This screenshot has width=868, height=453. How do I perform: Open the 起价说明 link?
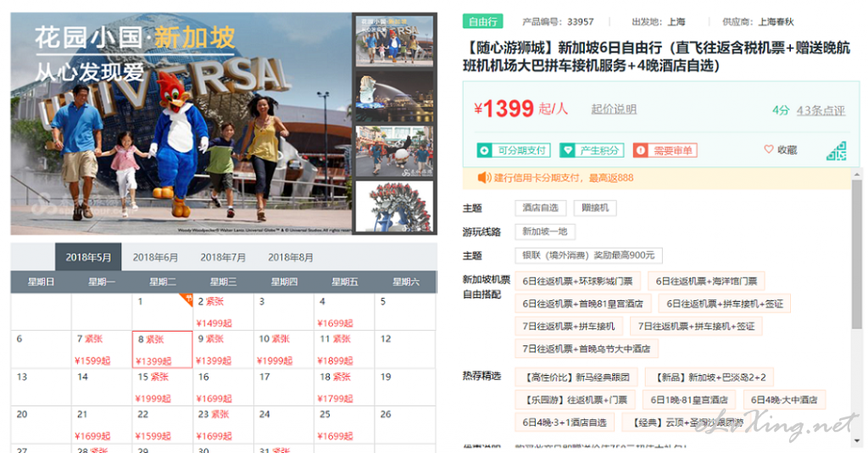click(x=614, y=109)
